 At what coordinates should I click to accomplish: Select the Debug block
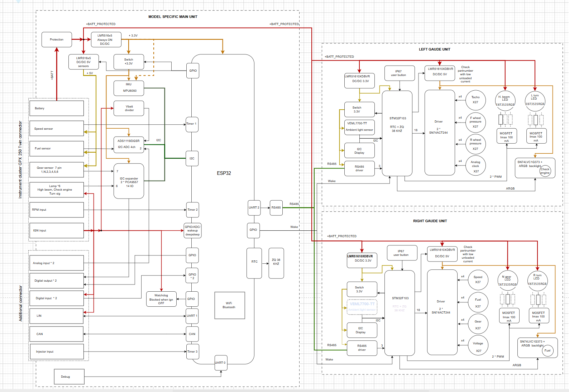[x=69, y=377]
